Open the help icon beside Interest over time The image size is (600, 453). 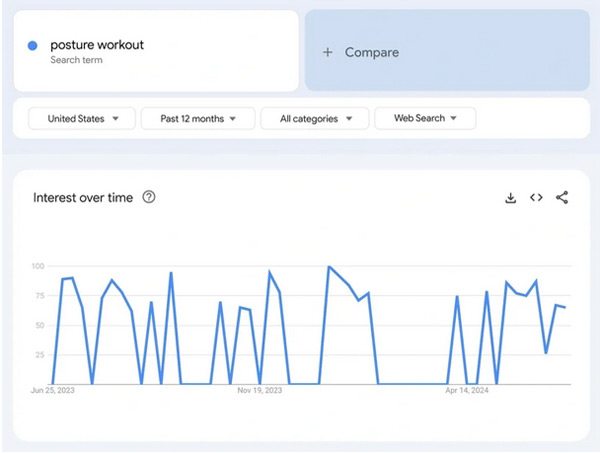(149, 198)
